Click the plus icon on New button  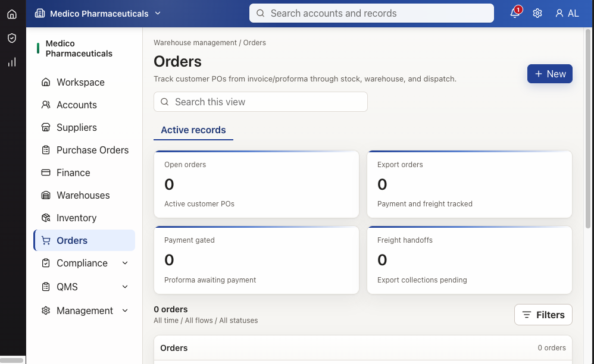point(538,74)
